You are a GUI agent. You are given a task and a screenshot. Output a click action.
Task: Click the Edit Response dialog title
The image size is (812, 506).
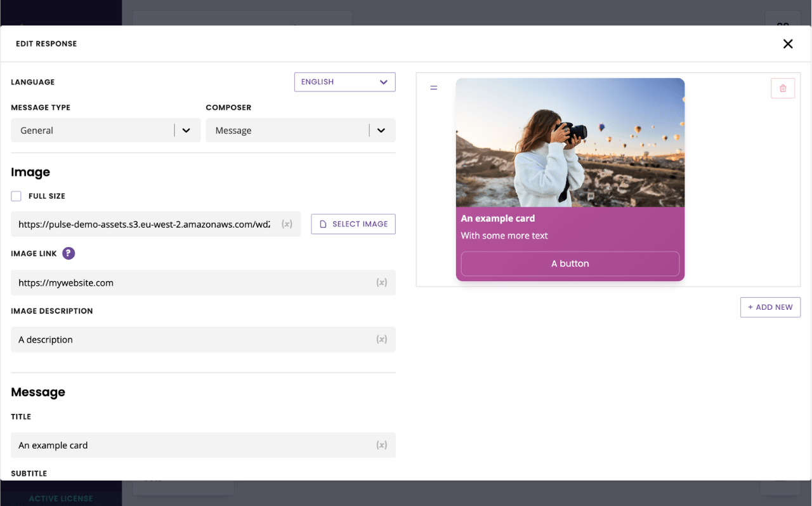tap(46, 44)
